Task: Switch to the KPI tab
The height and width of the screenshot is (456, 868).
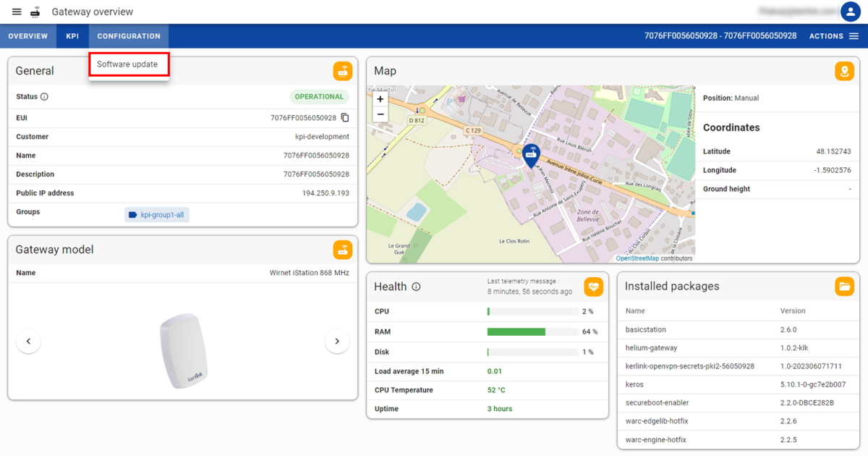Action: pyautogui.click(x=72, y=36)
